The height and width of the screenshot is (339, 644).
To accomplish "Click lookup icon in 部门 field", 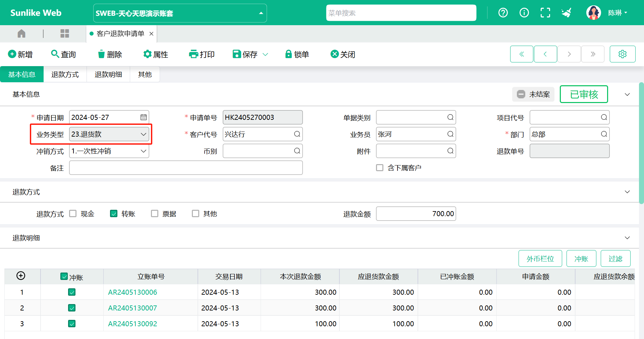I will 604,134.
